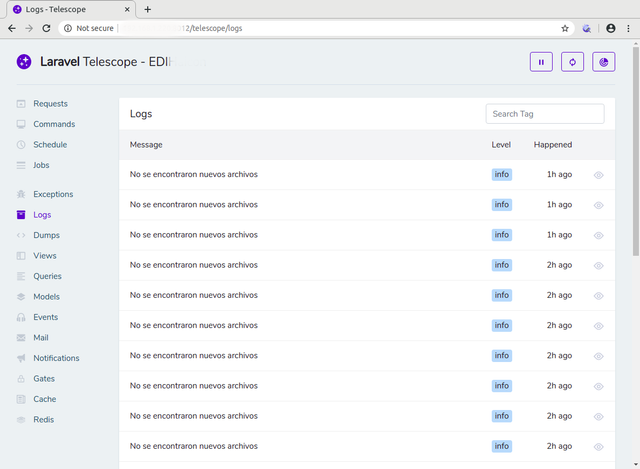
Task: Click the Dumps icon in sidebar
Action: (21, 235)
